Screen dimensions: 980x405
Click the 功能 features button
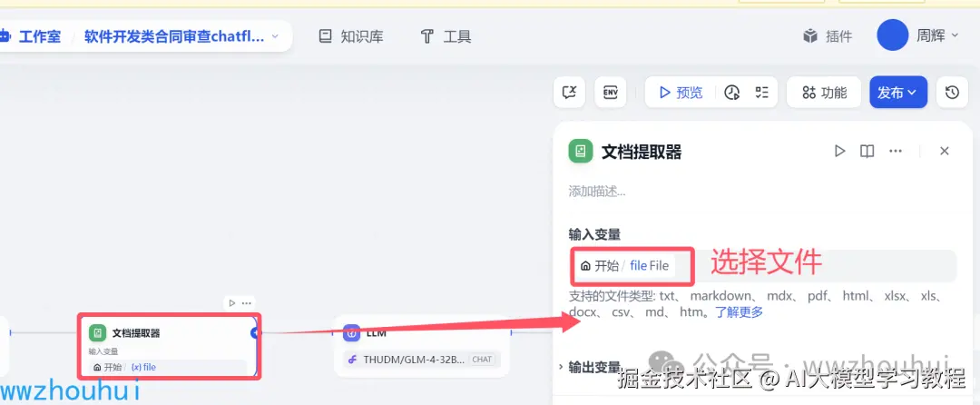pyautogui.click(x=824, y=93)
